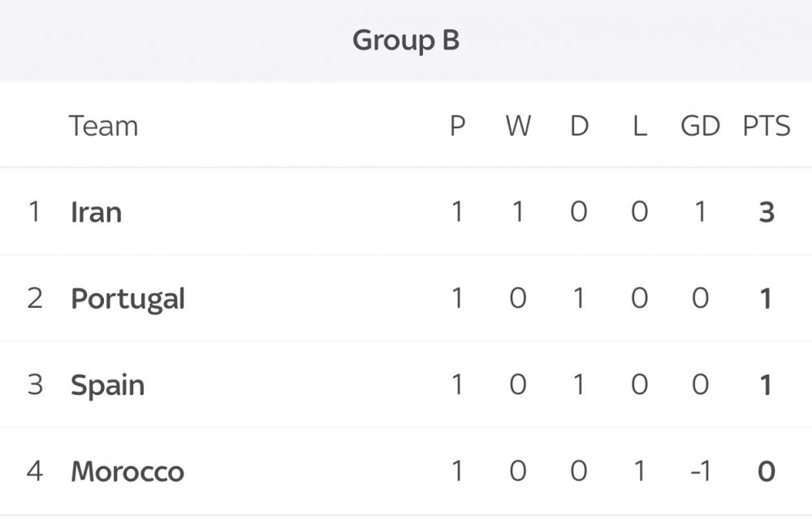Click the PTS column header
The image size is (812, 520).
coord(766,127)
